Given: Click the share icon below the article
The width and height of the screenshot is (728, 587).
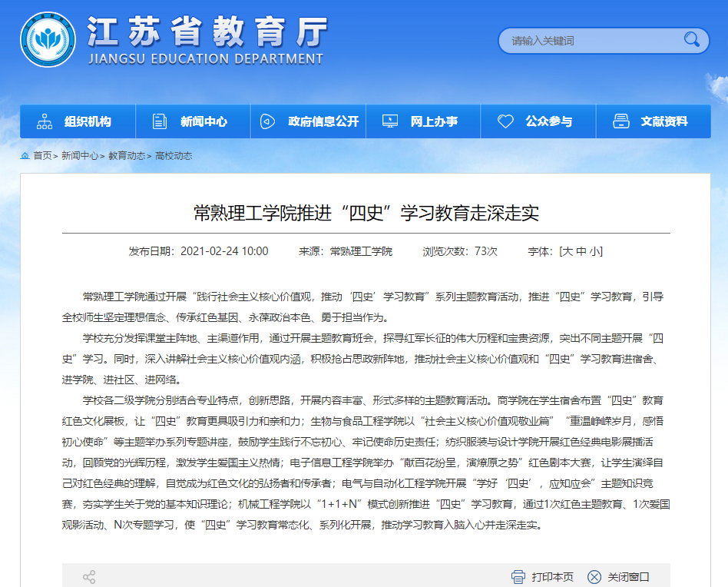Looking at the screenshot, I should coord(88,577).
